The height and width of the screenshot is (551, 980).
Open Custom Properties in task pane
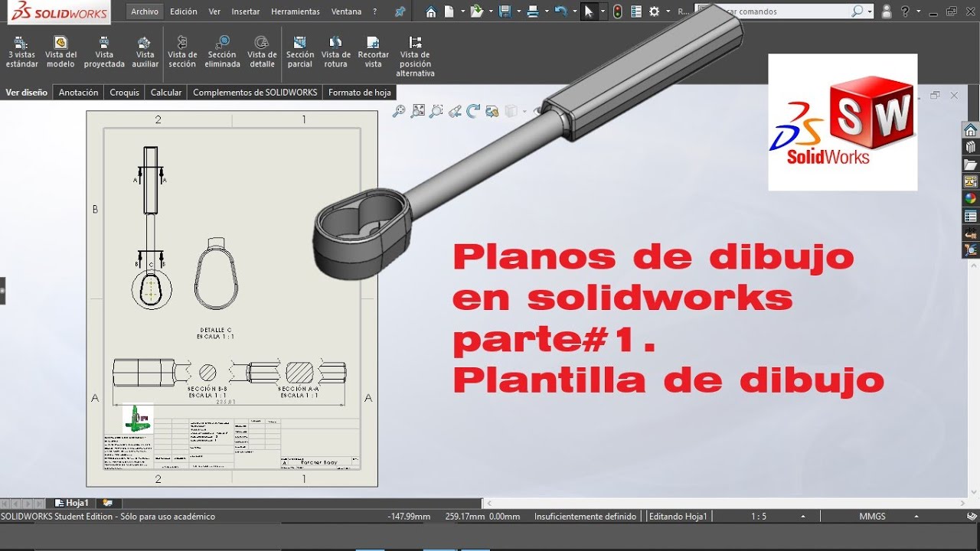971,216
